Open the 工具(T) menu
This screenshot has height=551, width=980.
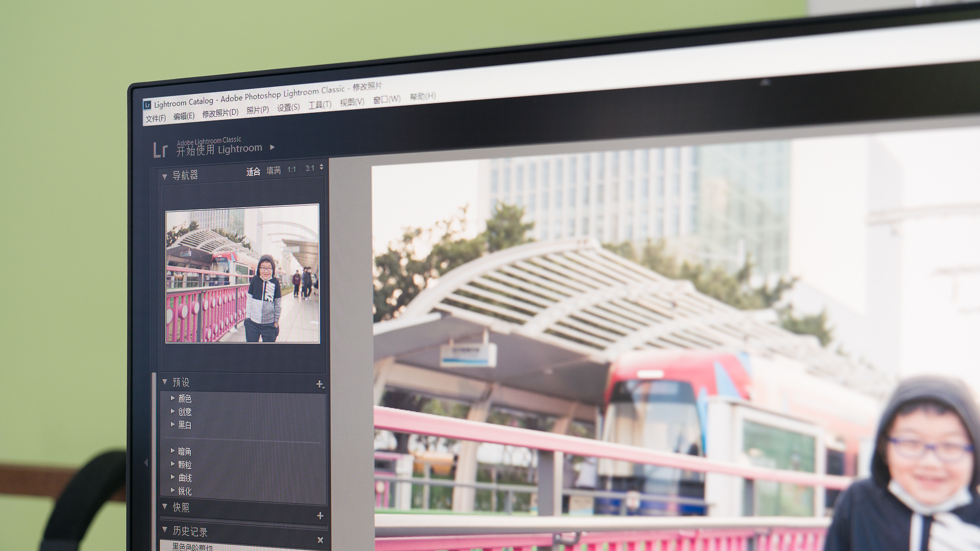[320, 105]
